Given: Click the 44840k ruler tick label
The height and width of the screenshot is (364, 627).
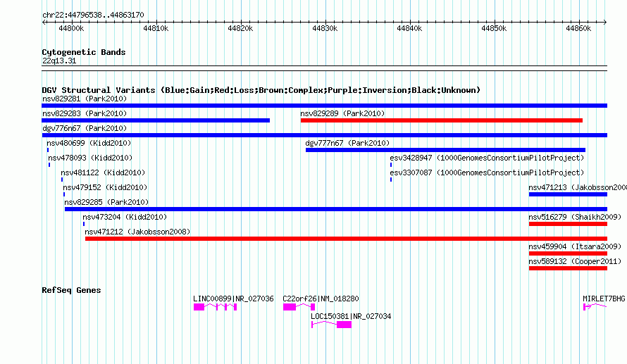Looking at the screenshot, I should pyautogui.click(x=409, y=28).
